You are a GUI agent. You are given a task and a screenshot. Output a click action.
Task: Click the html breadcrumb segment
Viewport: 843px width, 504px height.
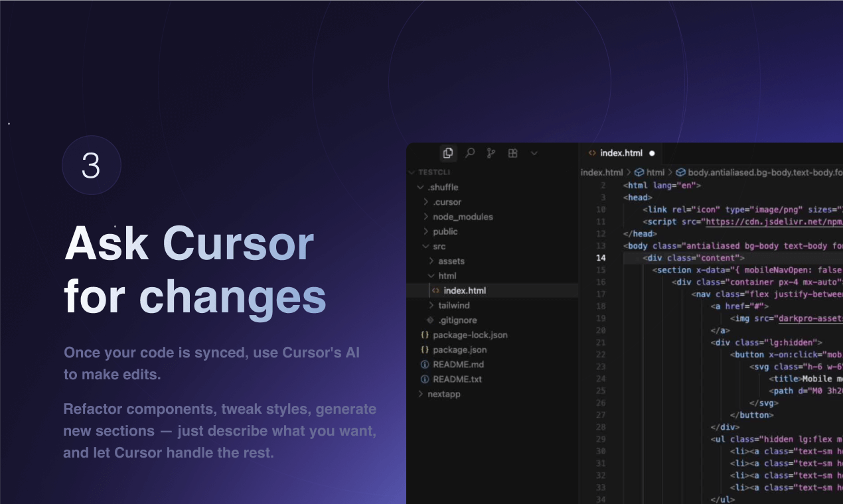(655, 172)
